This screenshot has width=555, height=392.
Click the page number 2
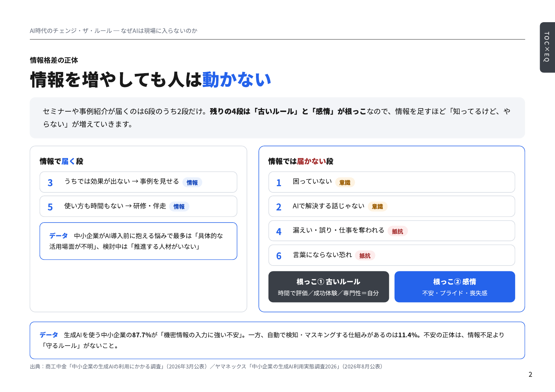click(530, 375)
